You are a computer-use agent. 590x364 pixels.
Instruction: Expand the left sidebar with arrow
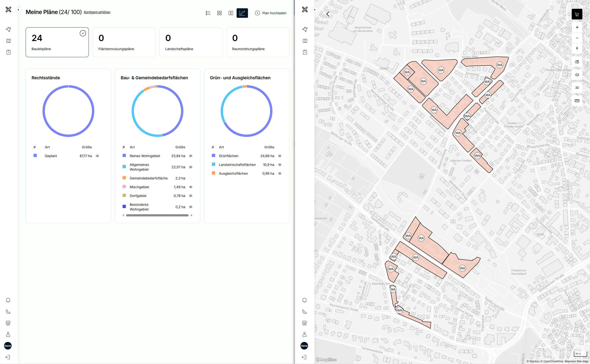(18, 10)
